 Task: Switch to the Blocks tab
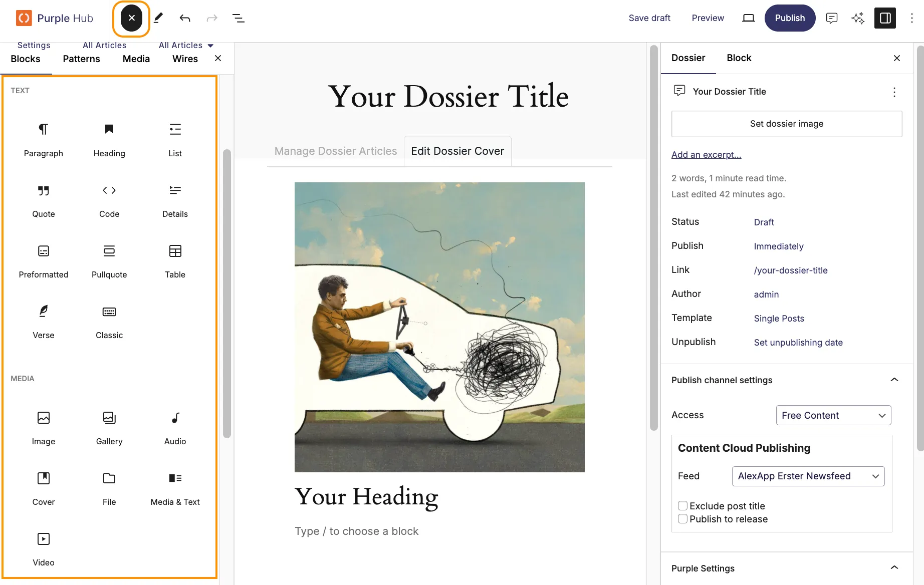pyautogui.click(x=26, y=59)
